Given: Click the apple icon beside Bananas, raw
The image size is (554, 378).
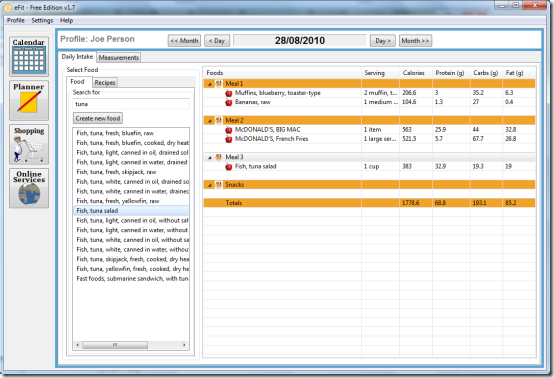Looking at the screenshot, I should pos(229,102).
